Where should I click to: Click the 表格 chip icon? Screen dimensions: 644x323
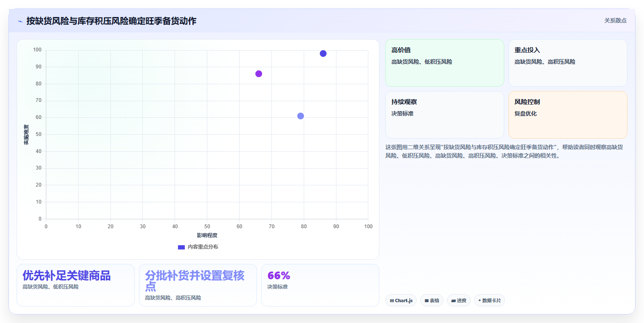click(427, 301)
